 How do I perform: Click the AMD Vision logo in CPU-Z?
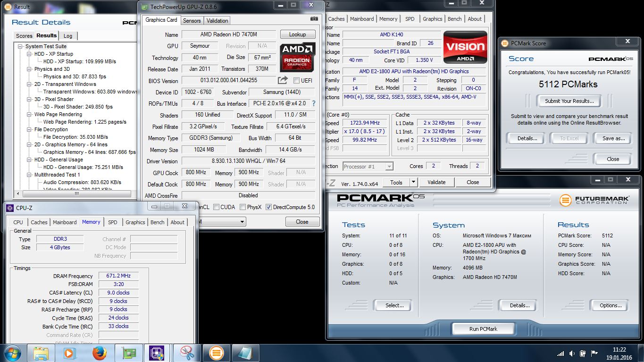coord(465,47)
